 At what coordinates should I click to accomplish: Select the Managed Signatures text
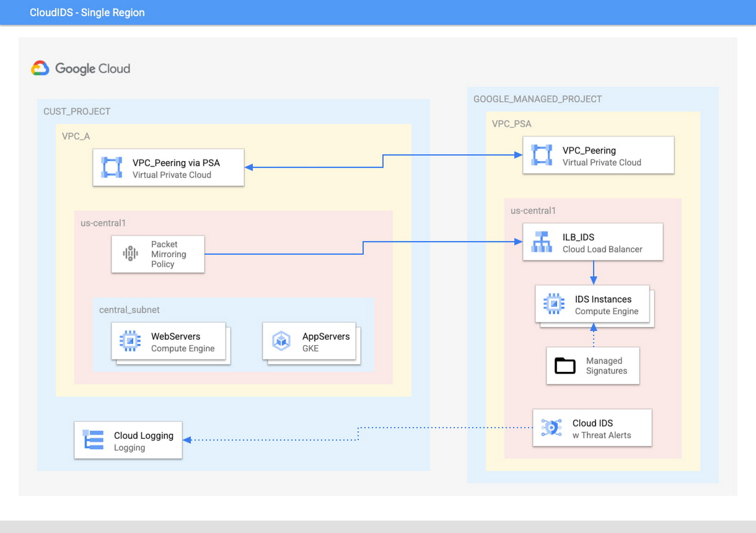tap(607, 365)
